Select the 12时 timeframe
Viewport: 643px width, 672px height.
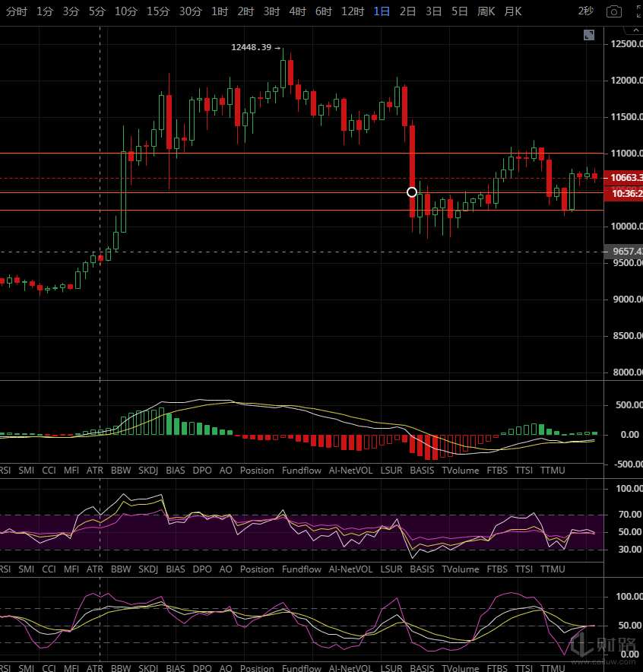point(352,11)
